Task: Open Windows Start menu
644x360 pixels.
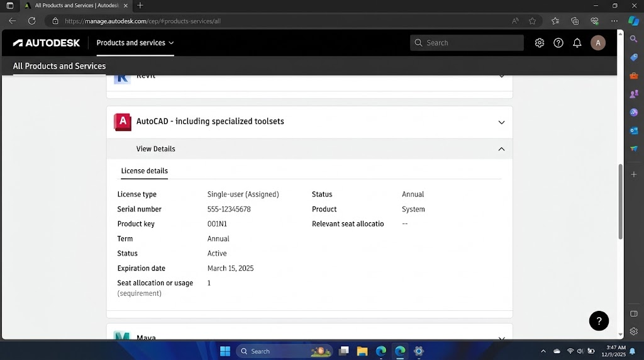Action: [225, 351]
